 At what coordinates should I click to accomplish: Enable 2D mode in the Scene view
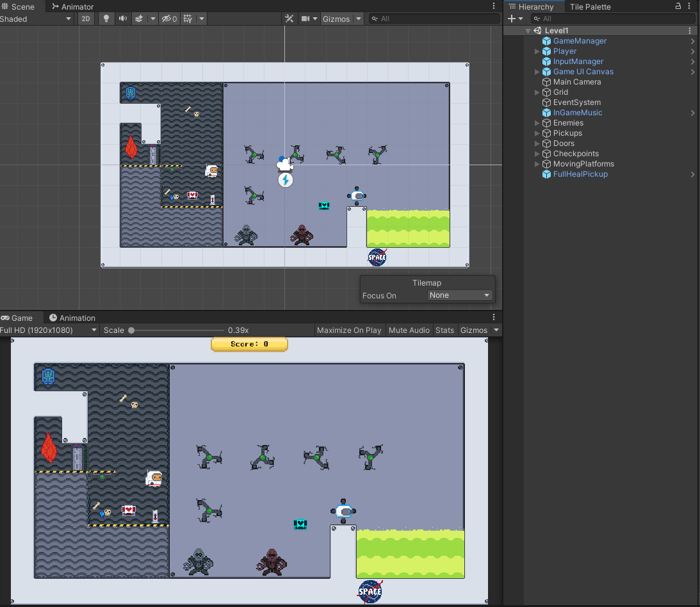86,19
